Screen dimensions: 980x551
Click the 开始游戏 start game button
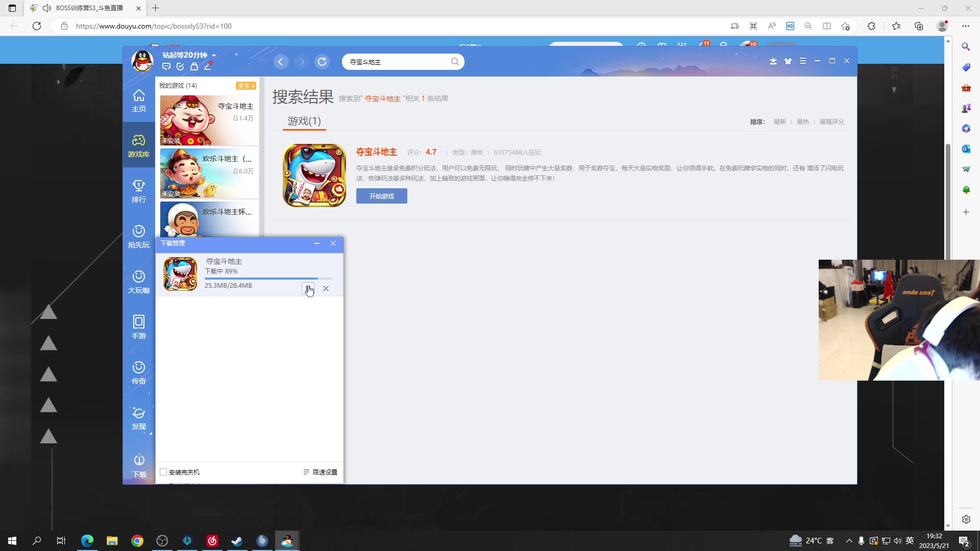click(x=381, y=196)
